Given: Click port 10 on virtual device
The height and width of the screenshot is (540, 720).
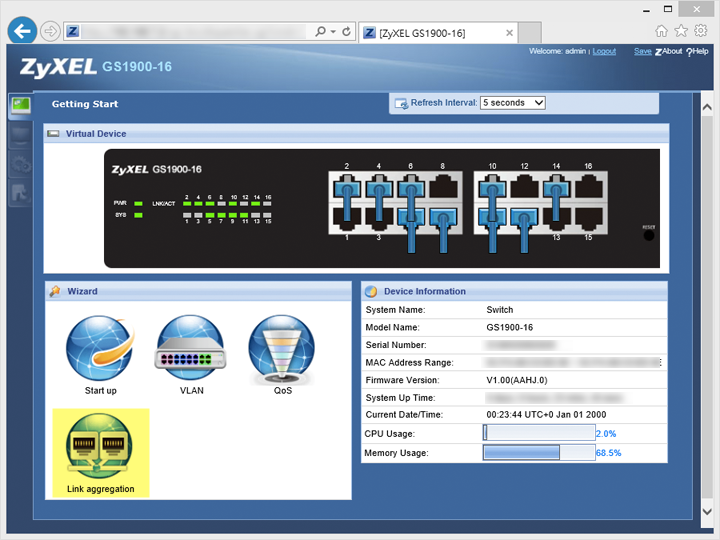Looking at the screenshot, I should [x=492, y=188].
